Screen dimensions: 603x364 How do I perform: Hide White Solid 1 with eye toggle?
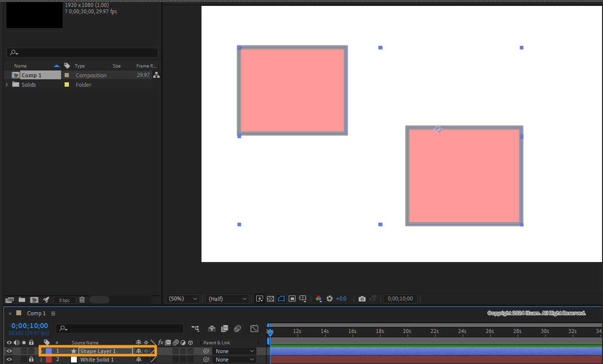click(9, 360)
